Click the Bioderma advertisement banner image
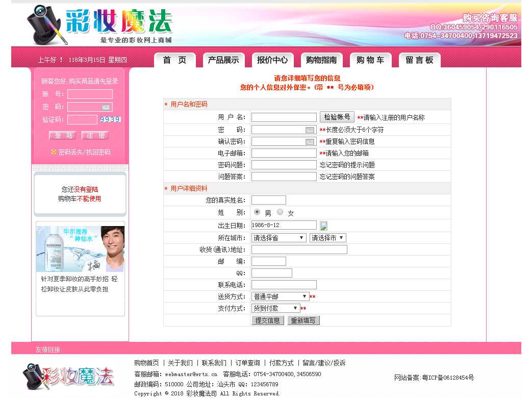 tap(80, 249)
